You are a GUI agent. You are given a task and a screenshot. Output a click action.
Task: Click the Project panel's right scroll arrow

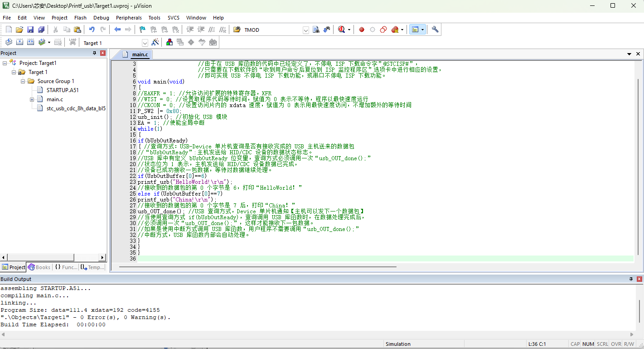(x=102, y=257)
